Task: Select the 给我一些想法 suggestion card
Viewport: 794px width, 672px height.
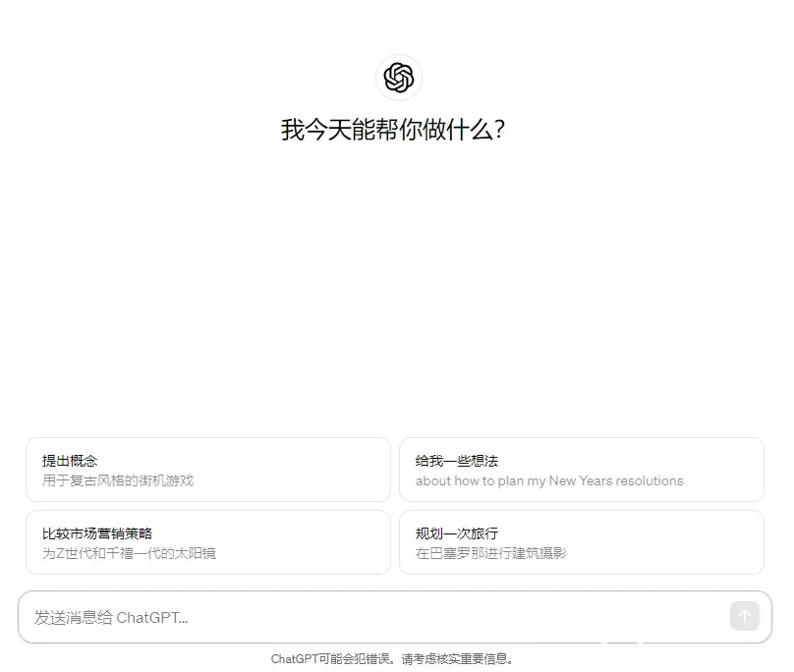Action: 582,470
